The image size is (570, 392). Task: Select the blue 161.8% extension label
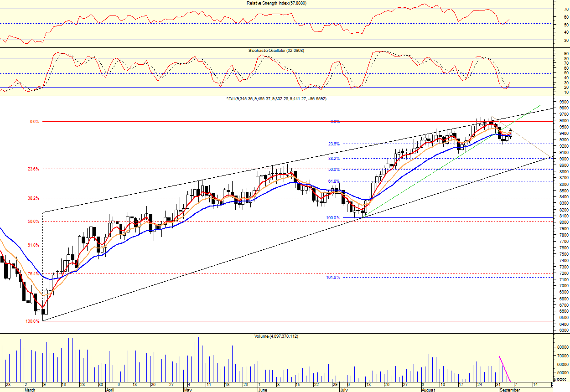[333, 277]
